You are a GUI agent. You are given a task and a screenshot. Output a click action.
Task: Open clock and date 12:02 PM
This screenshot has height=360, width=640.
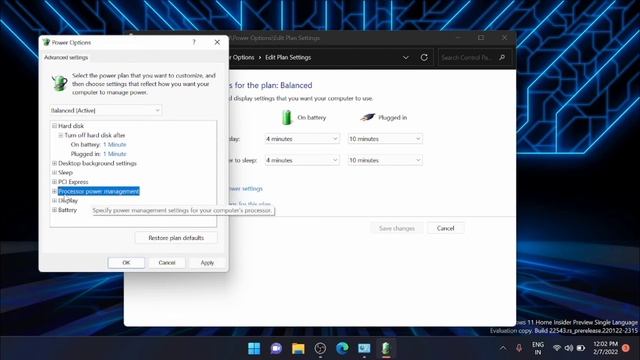coord(605,348)
